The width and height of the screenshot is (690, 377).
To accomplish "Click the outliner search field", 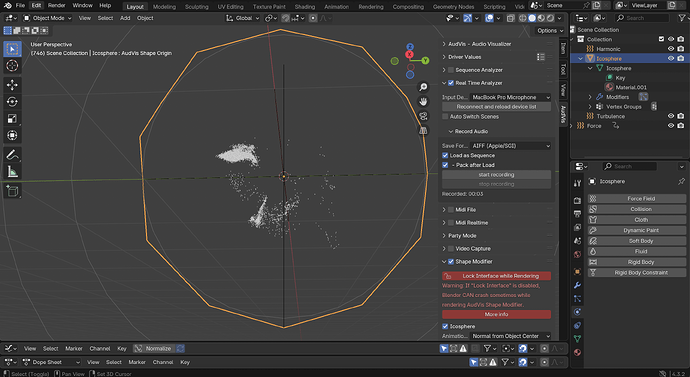I will click(x=642, y=18).
